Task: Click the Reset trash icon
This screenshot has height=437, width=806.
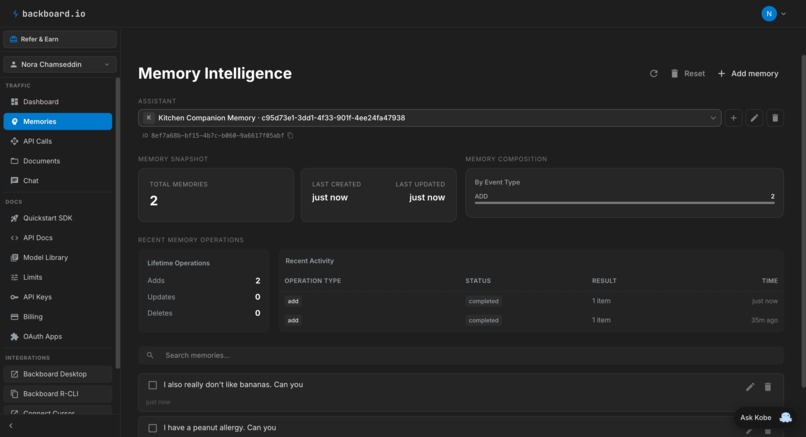Action: tap(674, 74)
